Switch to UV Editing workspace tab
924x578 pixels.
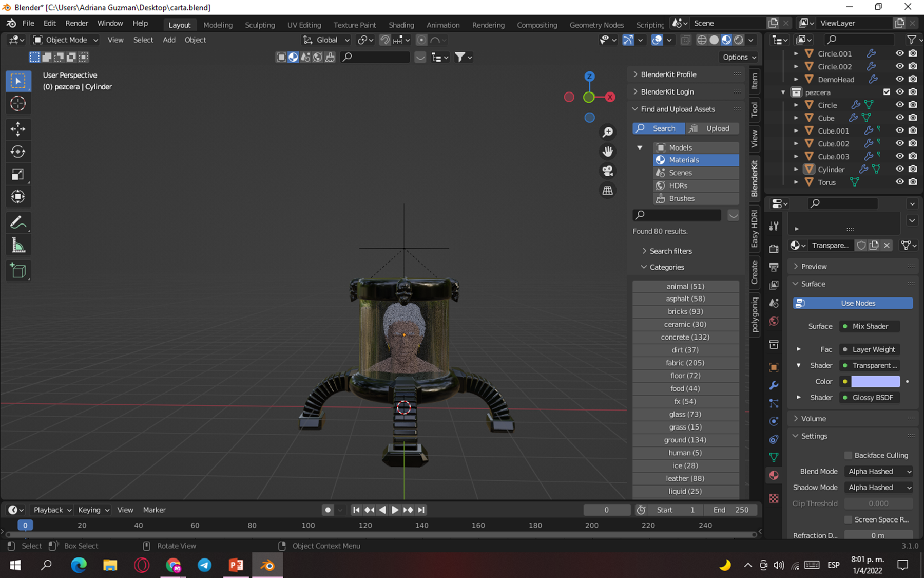[x=304, y=25]
